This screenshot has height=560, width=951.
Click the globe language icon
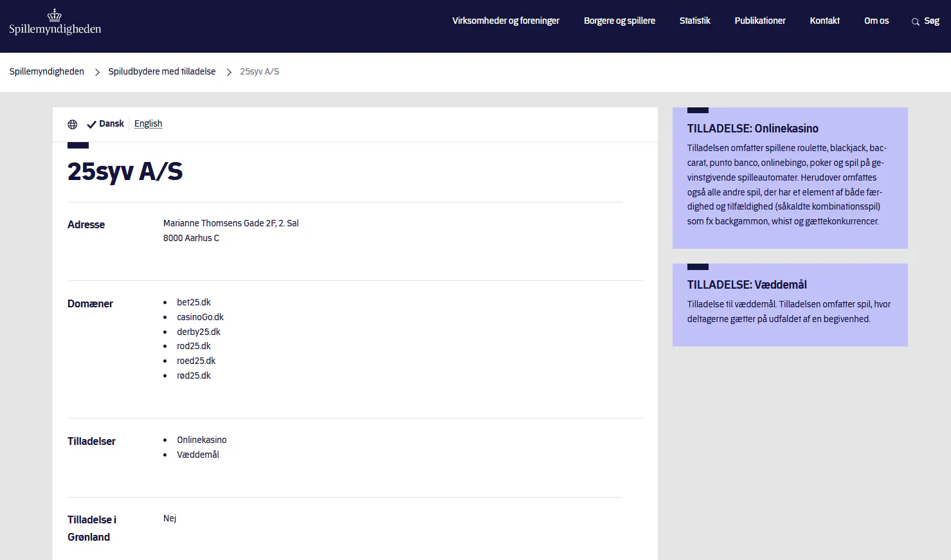click(73, 125)
